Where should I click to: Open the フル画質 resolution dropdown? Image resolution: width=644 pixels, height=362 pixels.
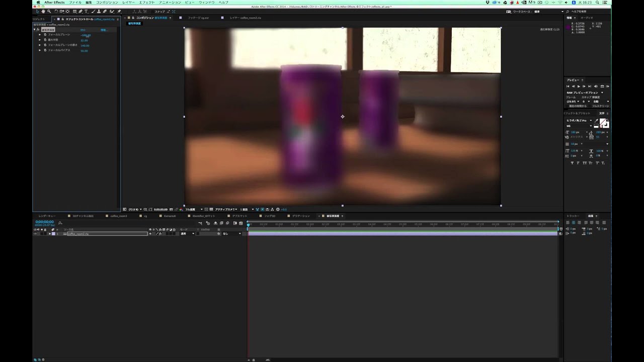tap(194, 209)
